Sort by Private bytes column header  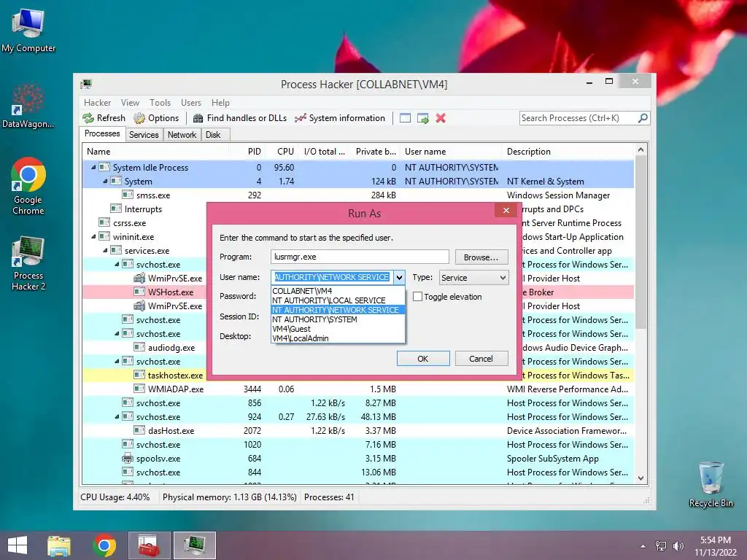point(376,152)
